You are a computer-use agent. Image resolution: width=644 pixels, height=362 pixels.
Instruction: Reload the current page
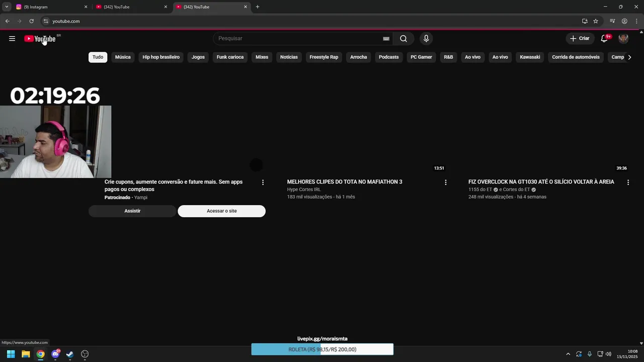coord(31,21)
